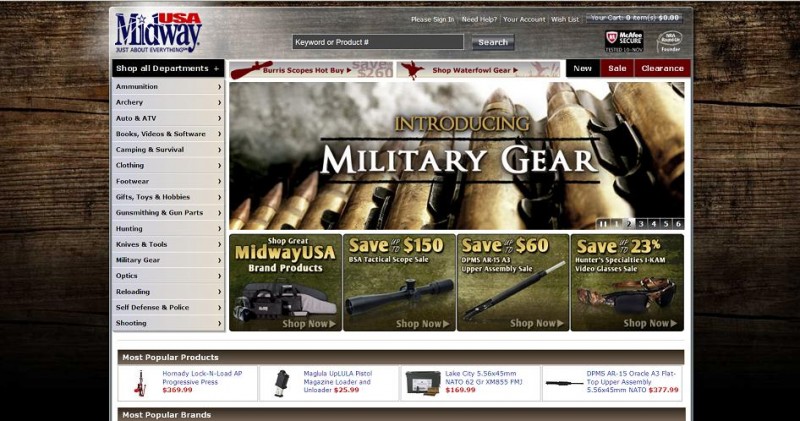Switch to the New tab

(582, 68)
